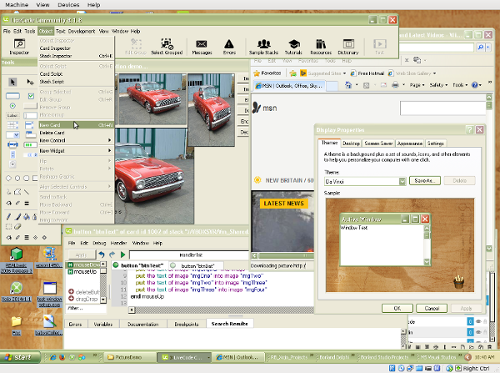Open the IE Safety dropdown
The height and width of the screenshot is (373, 500).
(438, 85)
